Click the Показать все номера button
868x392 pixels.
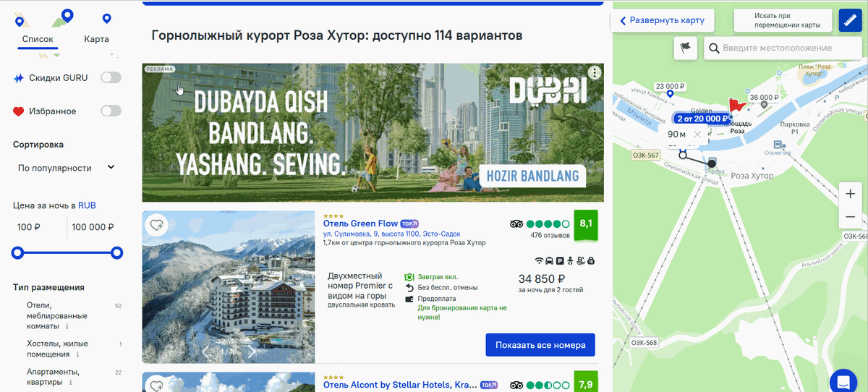540,345
